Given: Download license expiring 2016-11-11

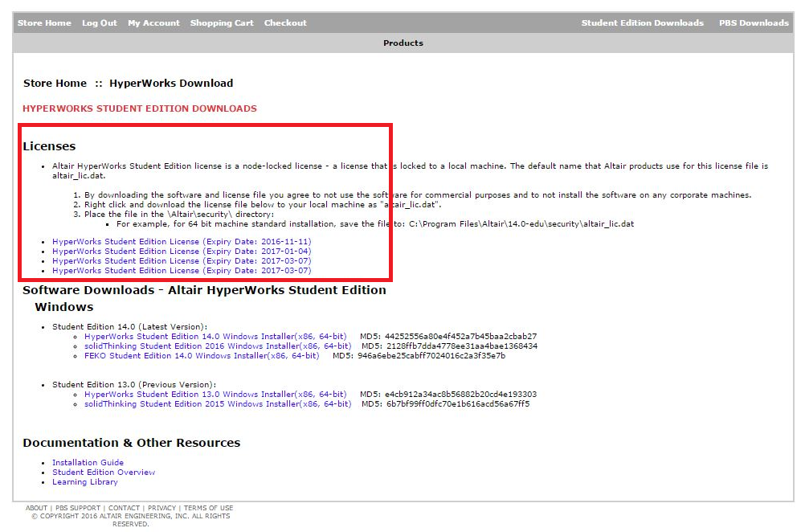Looking at the screenshot, I should 182,242.
